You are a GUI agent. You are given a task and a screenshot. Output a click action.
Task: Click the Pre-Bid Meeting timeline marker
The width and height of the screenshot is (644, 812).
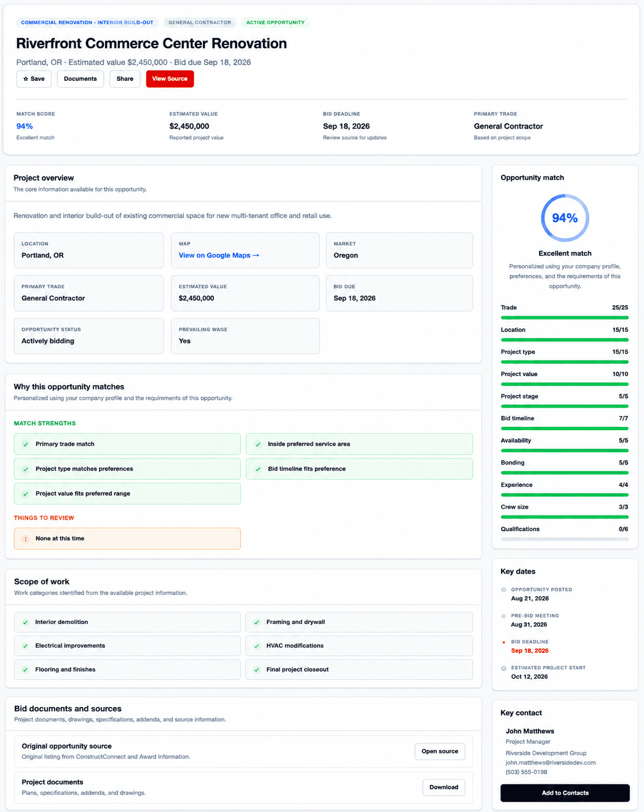point(504,616)
